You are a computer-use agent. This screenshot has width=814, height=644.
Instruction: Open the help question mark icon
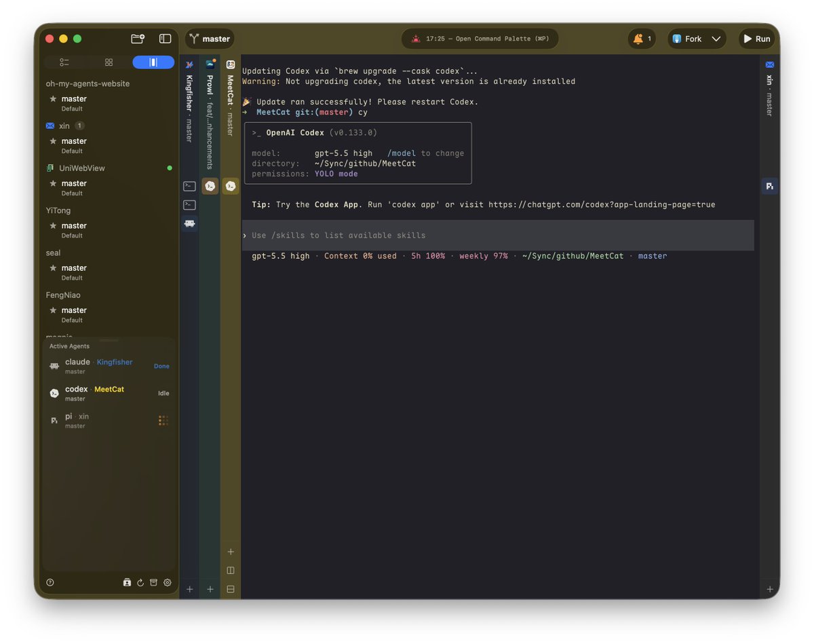tap(50, 582)
